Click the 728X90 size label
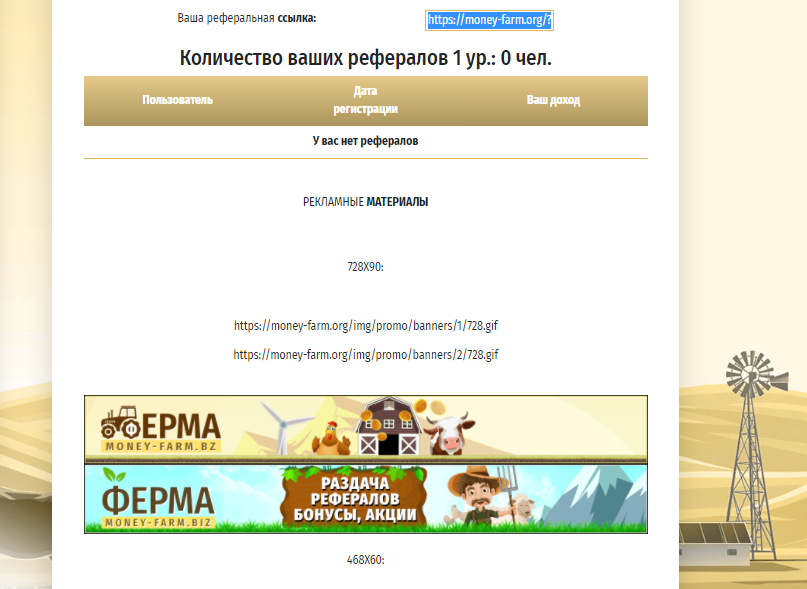The width and height of the screenshot is (807, 589). click(365, 267)
